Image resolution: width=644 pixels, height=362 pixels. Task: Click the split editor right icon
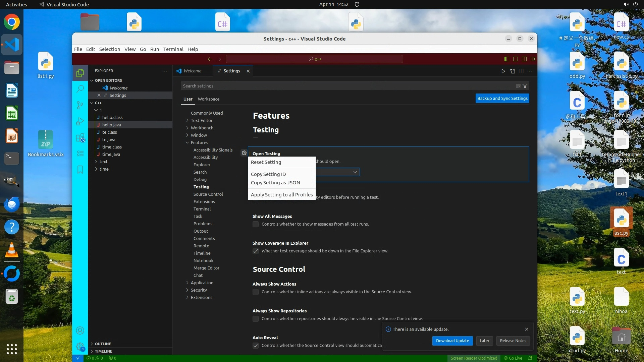pos(521,71)
